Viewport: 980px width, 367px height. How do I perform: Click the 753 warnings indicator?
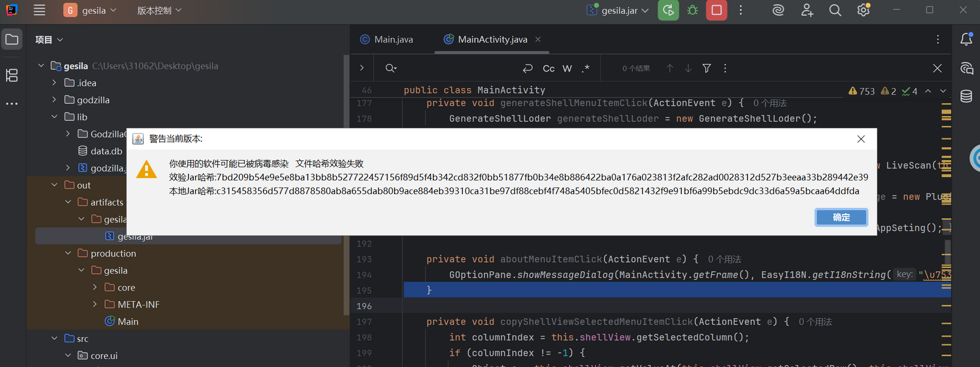tap(861, 91)
